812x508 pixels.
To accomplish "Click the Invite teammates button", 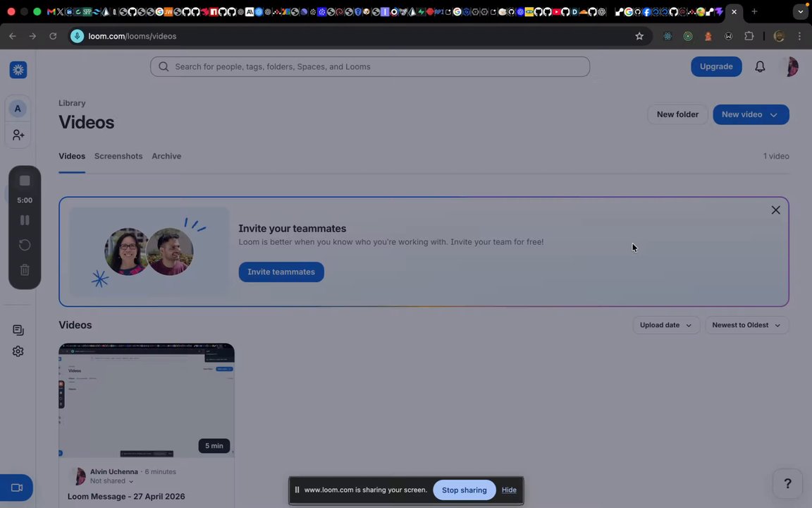I will (x=281, y=272).
